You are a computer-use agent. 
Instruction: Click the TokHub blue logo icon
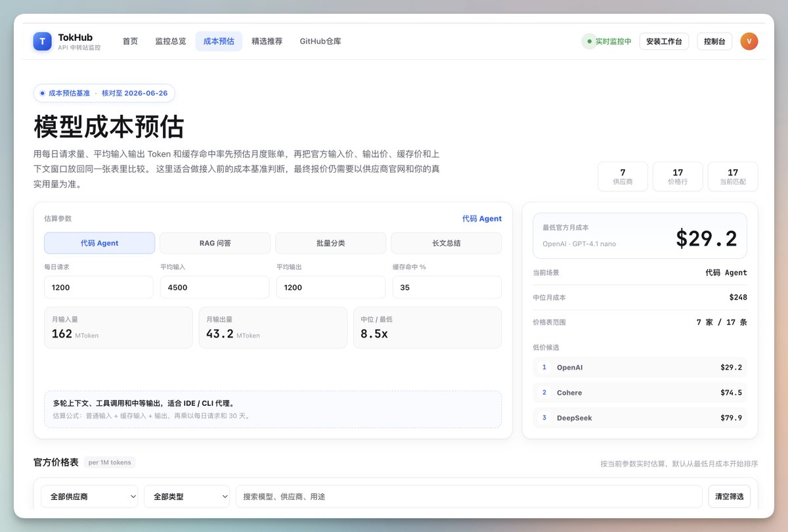[42, 41]
